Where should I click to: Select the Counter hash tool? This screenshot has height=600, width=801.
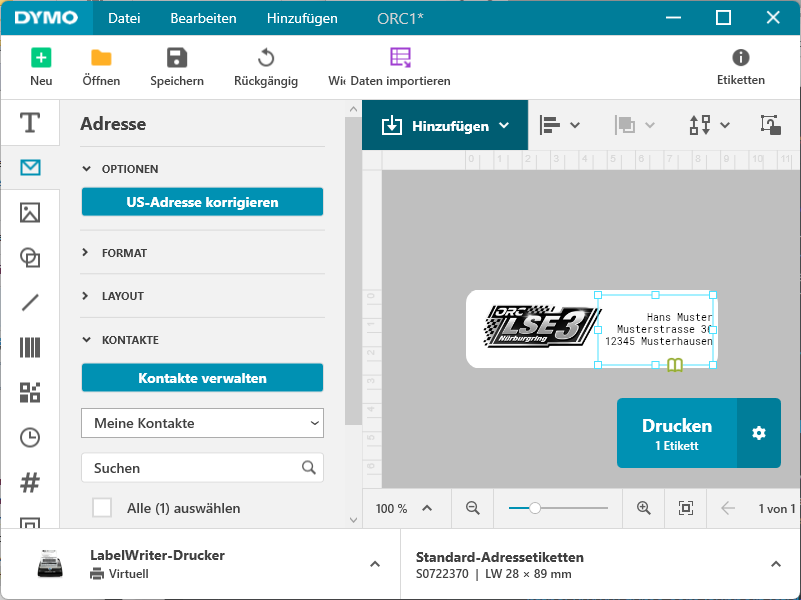tap(30, 482)
